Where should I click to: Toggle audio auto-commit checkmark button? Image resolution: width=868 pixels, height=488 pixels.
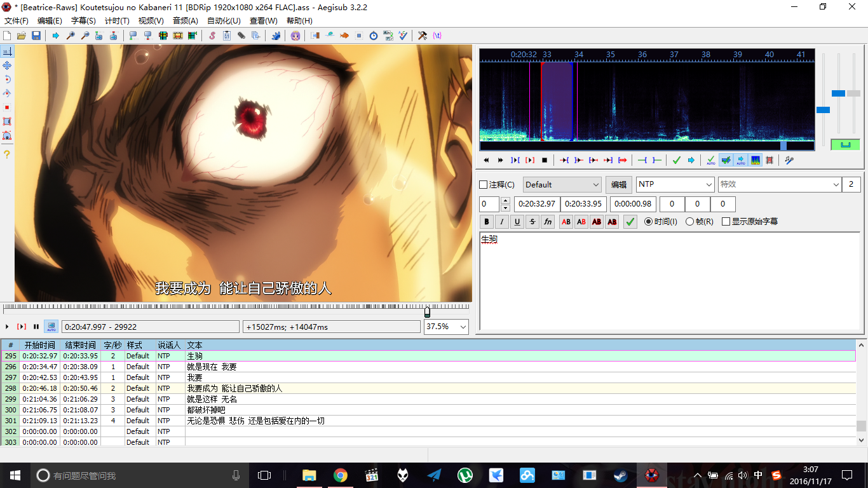pyautogui.click(x=711, y=160)
